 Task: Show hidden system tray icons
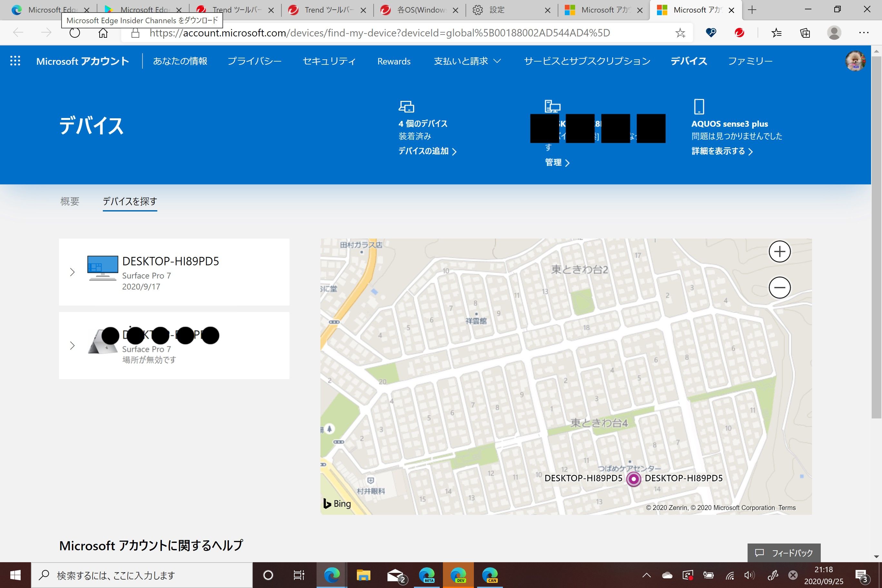[646, 575]
